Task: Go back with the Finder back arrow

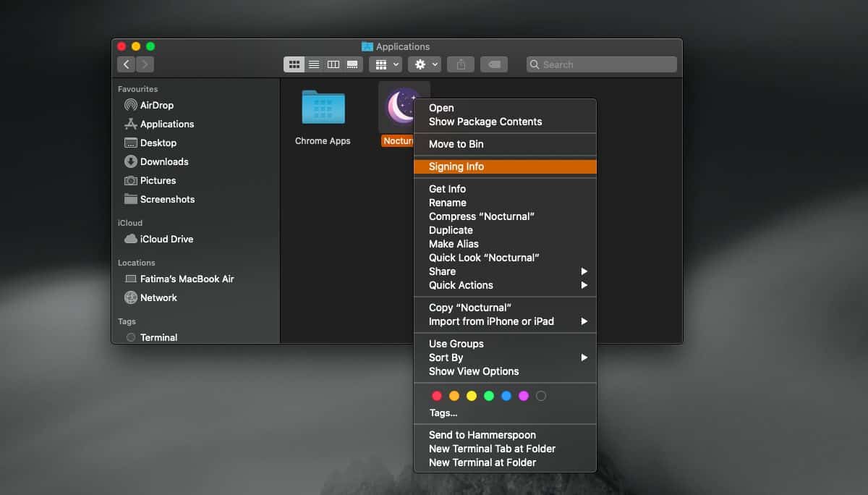Action: tap(127, 64)
